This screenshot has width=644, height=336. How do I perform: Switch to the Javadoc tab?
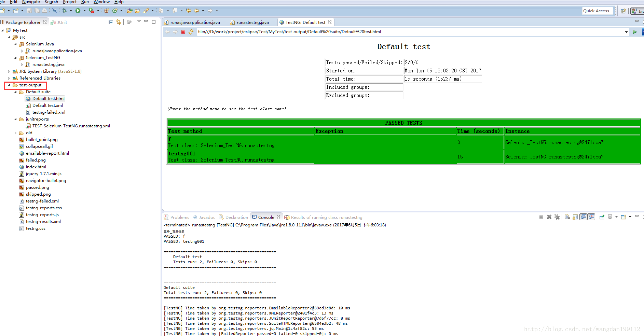[x=204, y=217]
